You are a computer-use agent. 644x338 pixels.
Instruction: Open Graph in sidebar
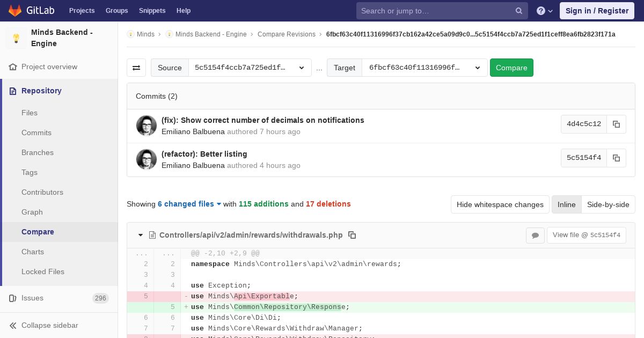pyautogui.click(x=32, y=212)
